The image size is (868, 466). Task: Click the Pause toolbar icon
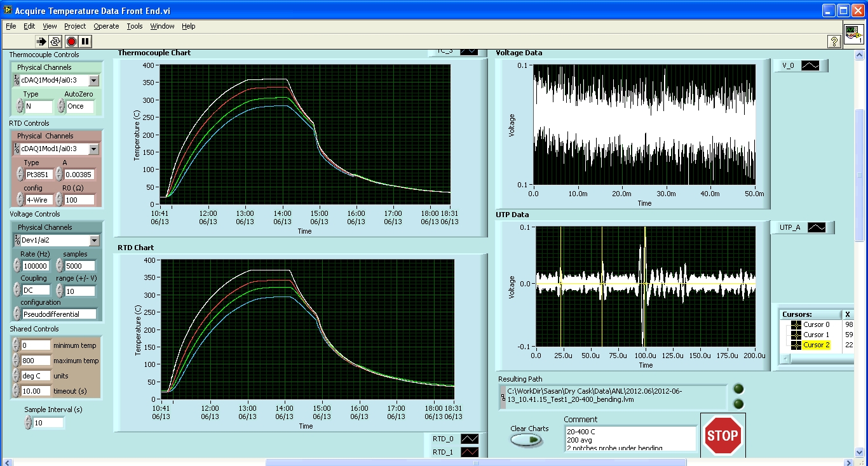(85, 41)
